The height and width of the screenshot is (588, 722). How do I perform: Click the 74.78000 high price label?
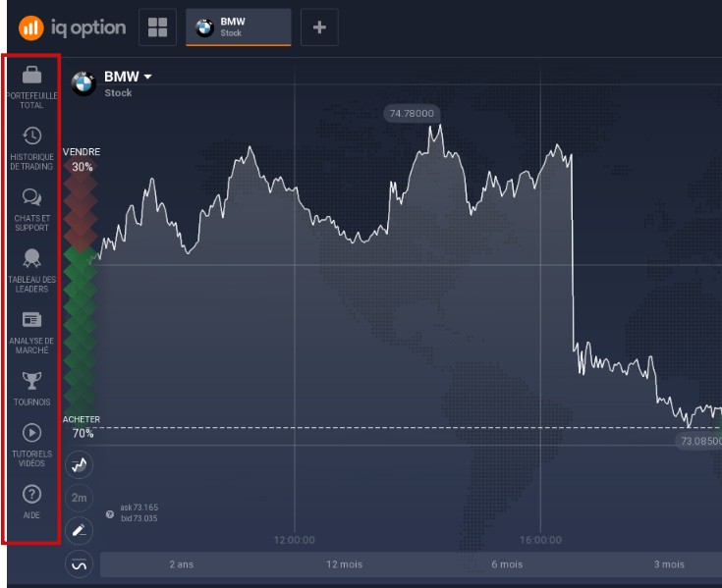pos(412,113)
